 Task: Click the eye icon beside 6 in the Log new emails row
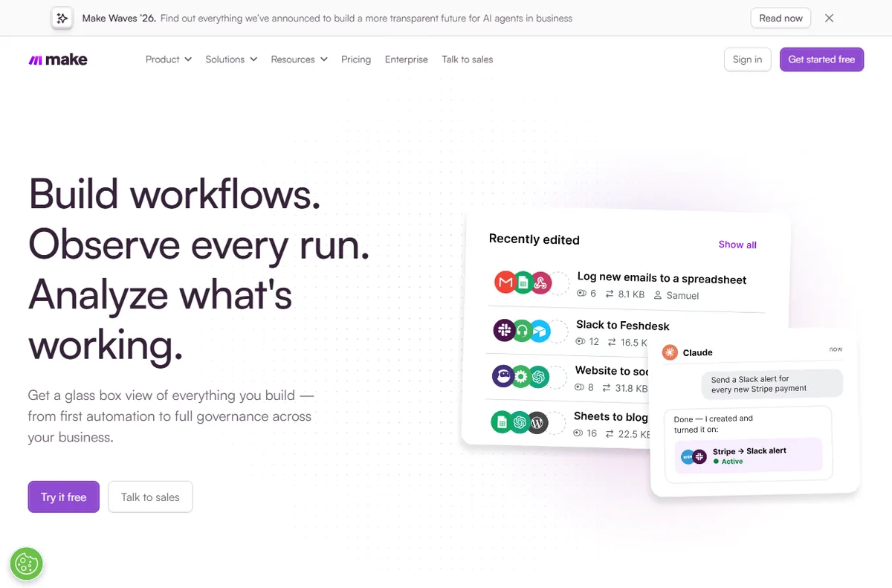[x=582, y=294]
